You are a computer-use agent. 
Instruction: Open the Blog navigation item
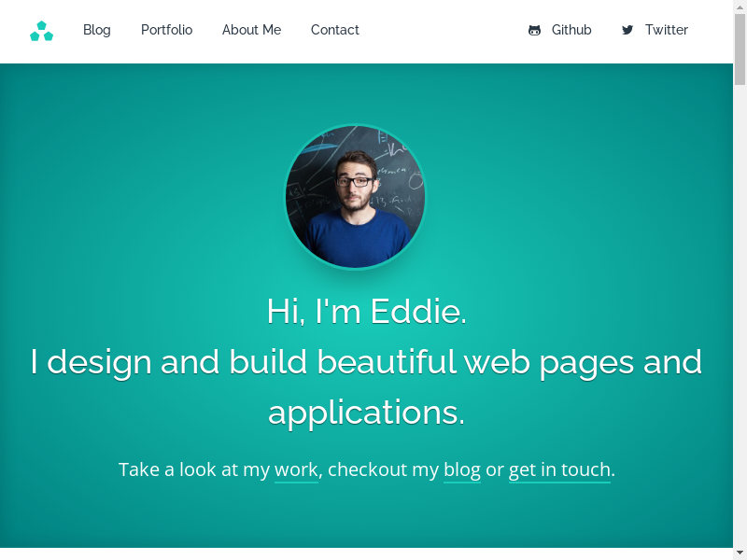coord(97,30)
